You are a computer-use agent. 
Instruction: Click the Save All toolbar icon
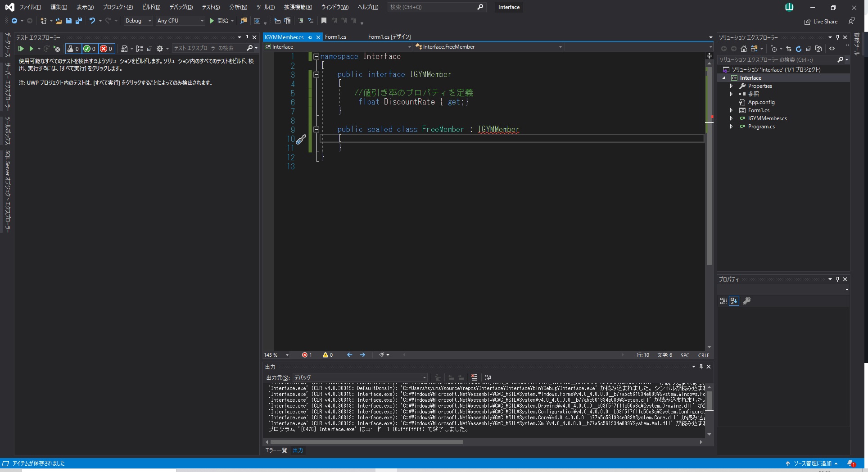[79, 21]
